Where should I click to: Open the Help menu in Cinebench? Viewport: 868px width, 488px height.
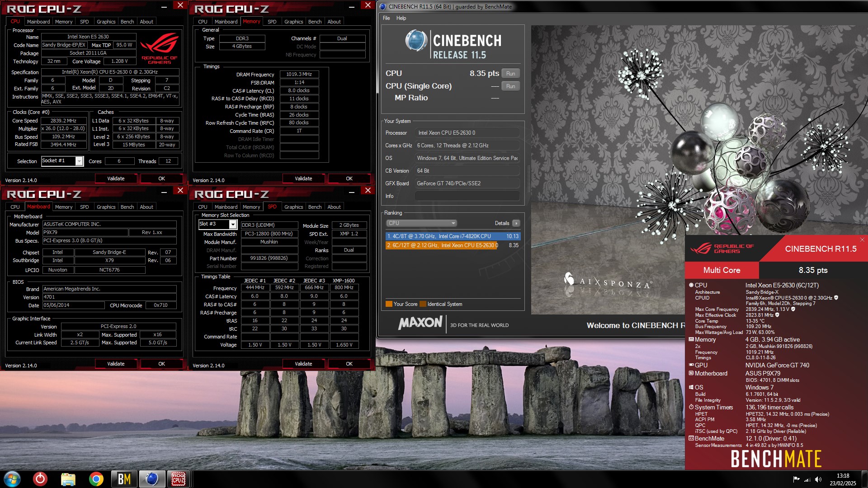[401, 18]
